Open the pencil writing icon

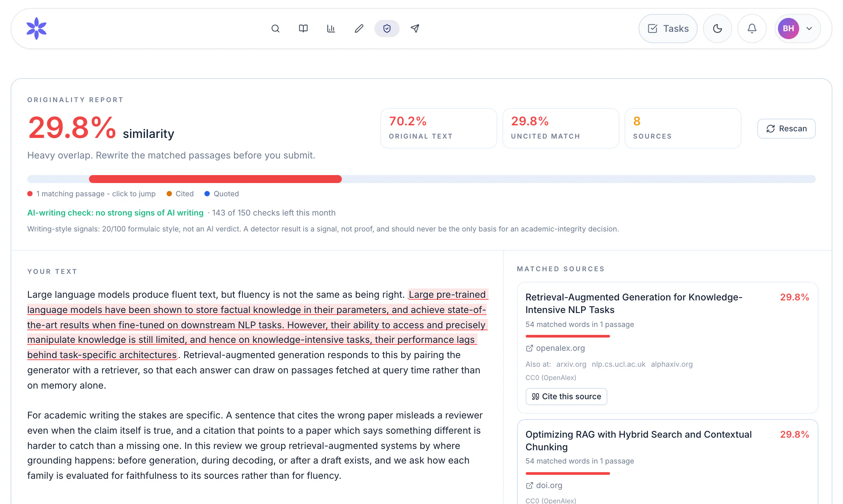click(359, 29)
